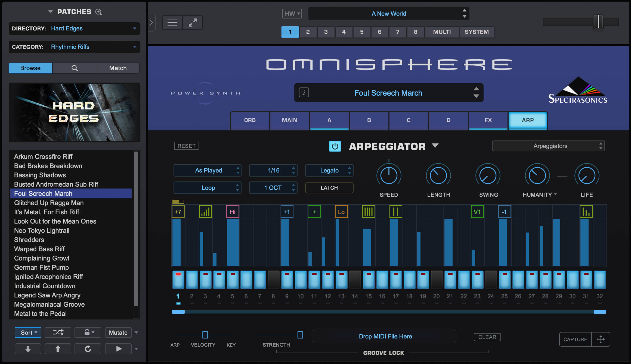The width and height of the screenshot is (631, 364).
Task: Click the patch info icon beside Foul Screech March
Action: [304, 93]
